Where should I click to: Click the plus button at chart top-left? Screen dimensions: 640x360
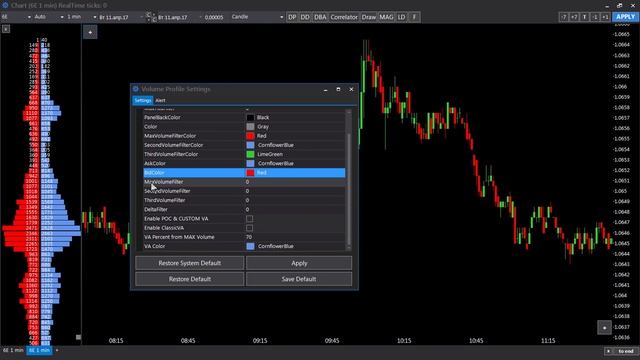click(90, 32)
